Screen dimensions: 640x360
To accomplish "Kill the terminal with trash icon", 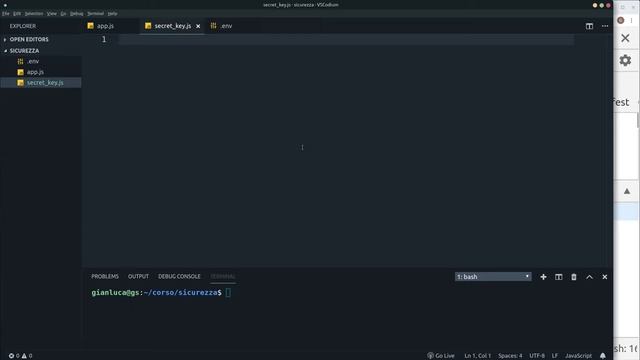I will click(x=573, y=277).
